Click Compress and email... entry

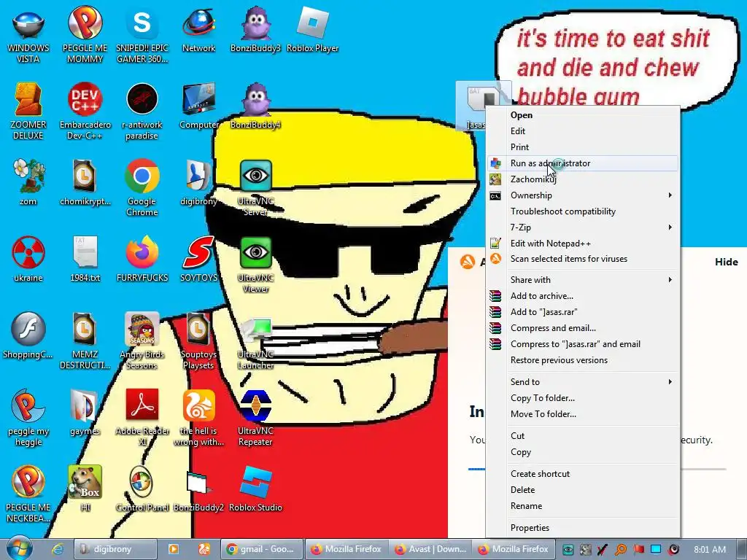583,327
